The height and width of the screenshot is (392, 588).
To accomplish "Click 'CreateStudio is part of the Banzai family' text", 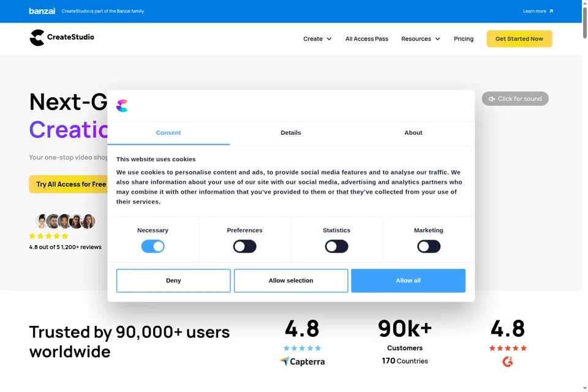I will [103, 11].
